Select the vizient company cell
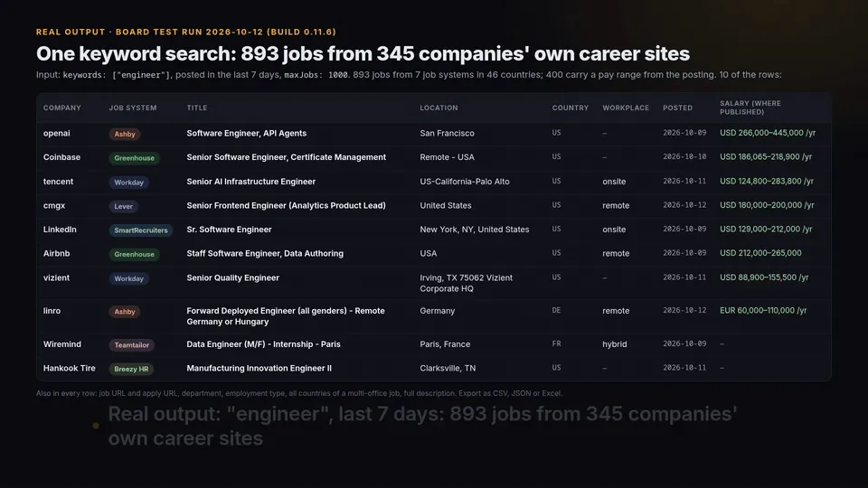Image resolution: width=868 pixels, height=488 pixels. click(x=56, y=277)
